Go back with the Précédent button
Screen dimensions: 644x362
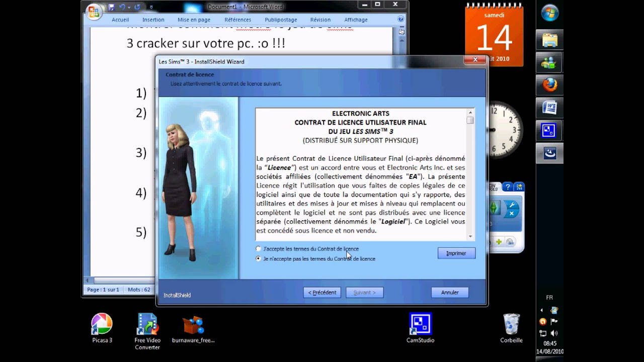(x=322, y=292)
